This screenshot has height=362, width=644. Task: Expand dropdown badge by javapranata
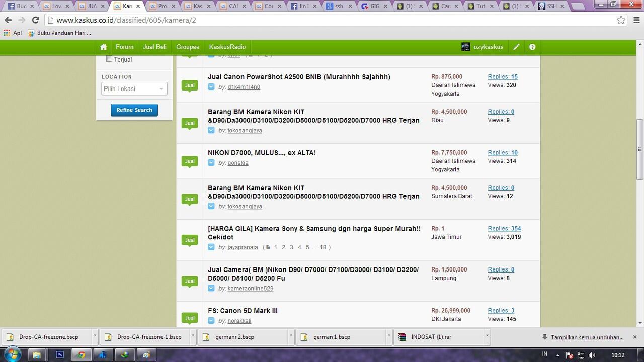(211, 247)
